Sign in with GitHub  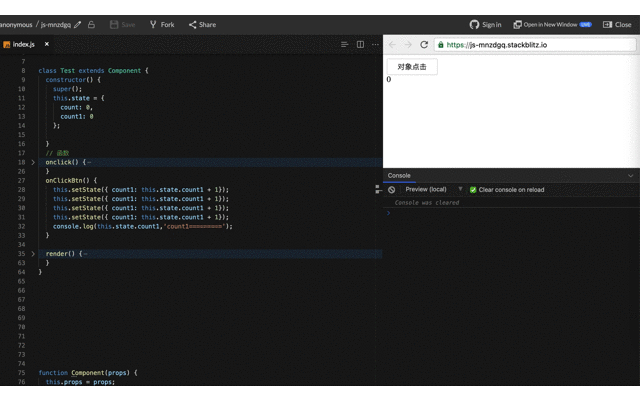point(485,24)
